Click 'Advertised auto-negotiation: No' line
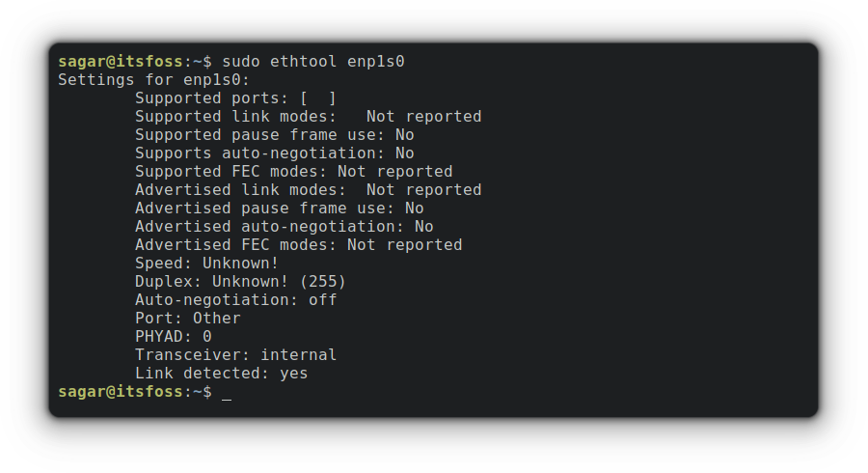 [x=284, y=227]
